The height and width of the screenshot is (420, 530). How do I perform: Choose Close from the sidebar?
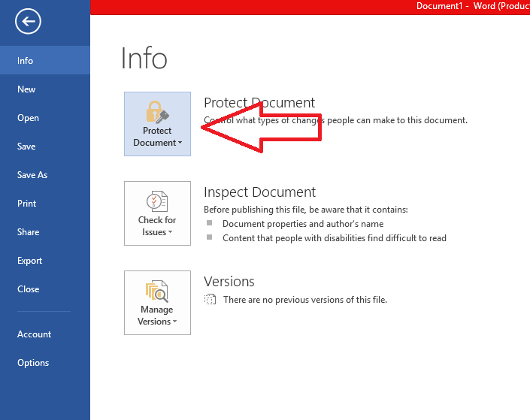pyautogui.click(x=45, y=289)
